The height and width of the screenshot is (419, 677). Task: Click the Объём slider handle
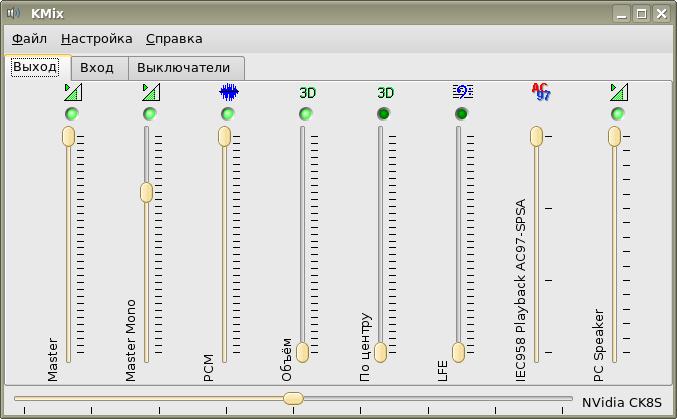click(302, 352)
